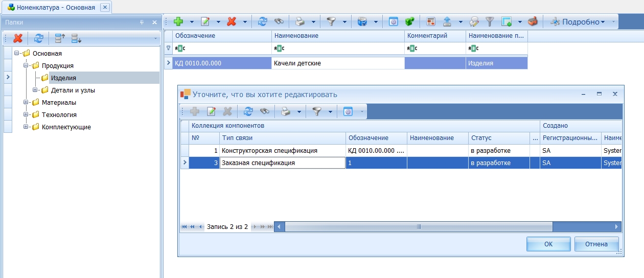Collapse the Основная tree node
Image resolution: width=644 pixels, height=278 pixels.
pyautogui.click(x=16, y=53)
